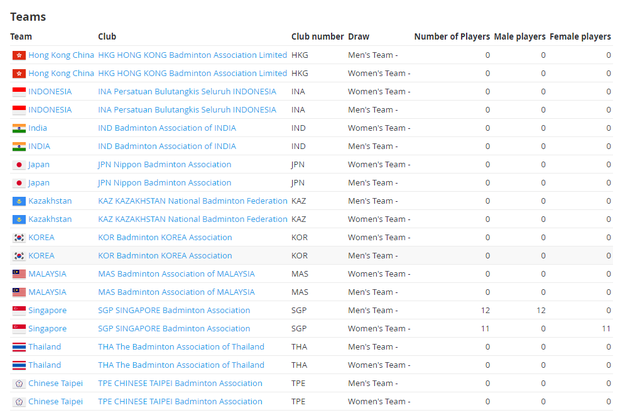Viewport: 640px width, 420px height.
Task: Open TPE CHINESE TAIPEI Badminton Association link, Men's row
Action: pos(180,383)
